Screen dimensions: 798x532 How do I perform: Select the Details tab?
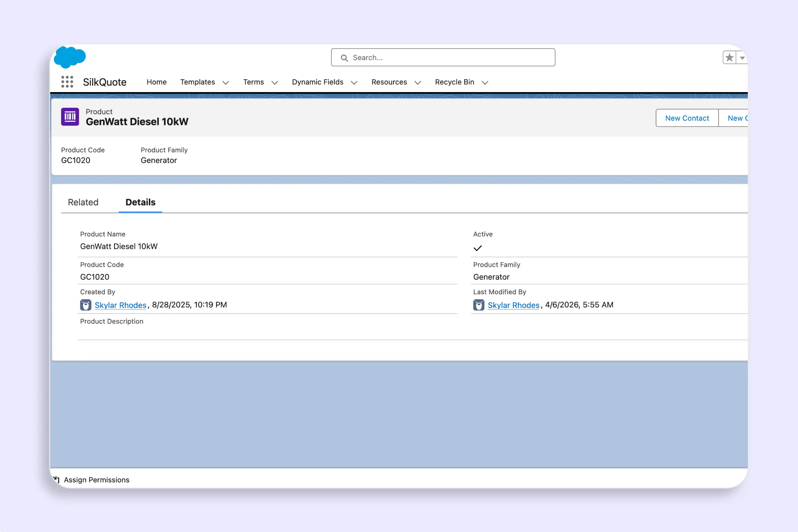click(x=140, y=202)
